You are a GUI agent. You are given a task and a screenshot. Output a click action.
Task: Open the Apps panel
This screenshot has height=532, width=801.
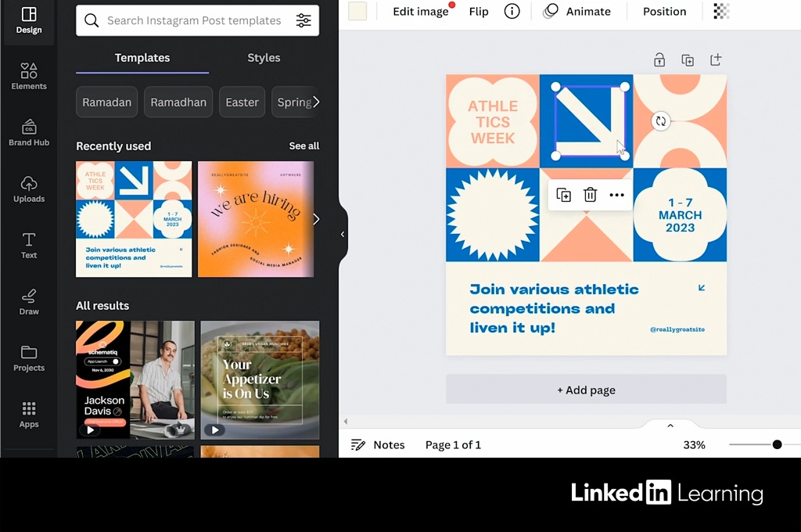(x=29, y=414)
